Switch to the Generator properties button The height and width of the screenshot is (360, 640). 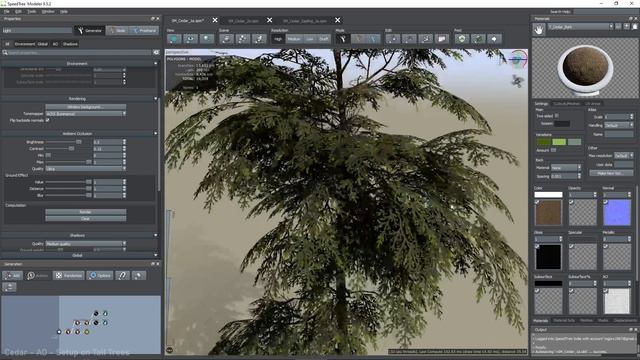[x=89, y=31]
